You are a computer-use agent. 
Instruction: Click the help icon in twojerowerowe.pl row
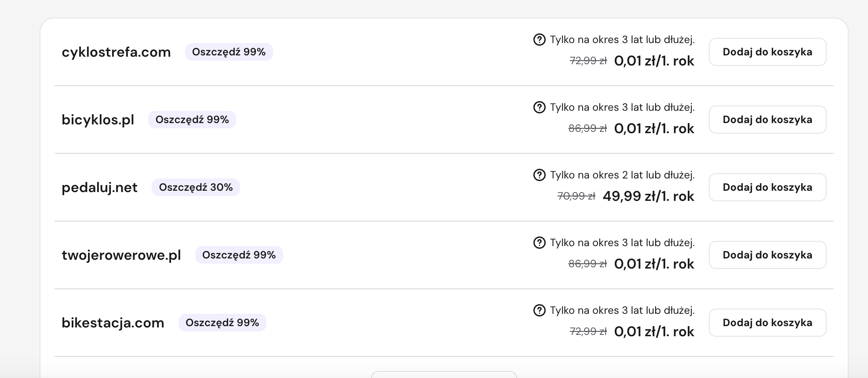click(539, 243)
